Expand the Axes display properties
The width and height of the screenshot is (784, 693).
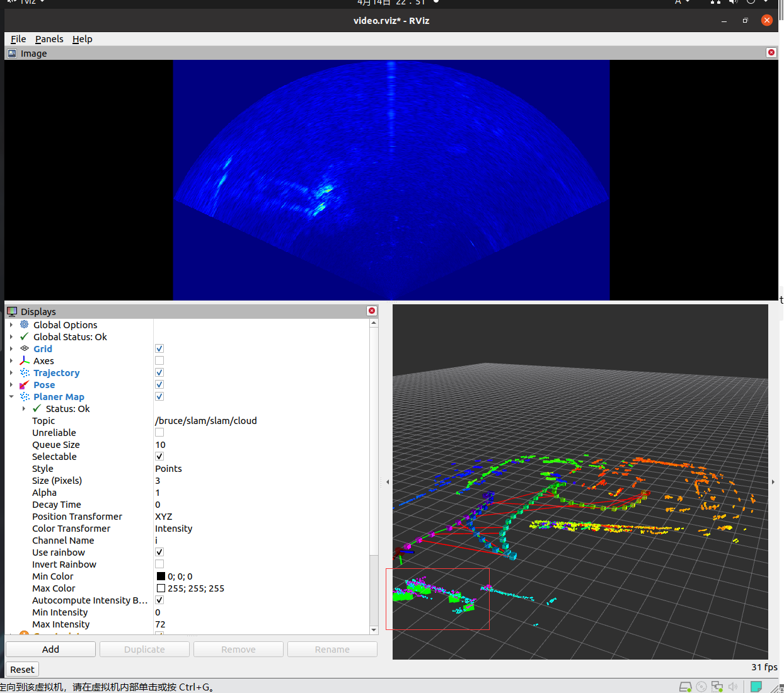[x=11, y=360]
